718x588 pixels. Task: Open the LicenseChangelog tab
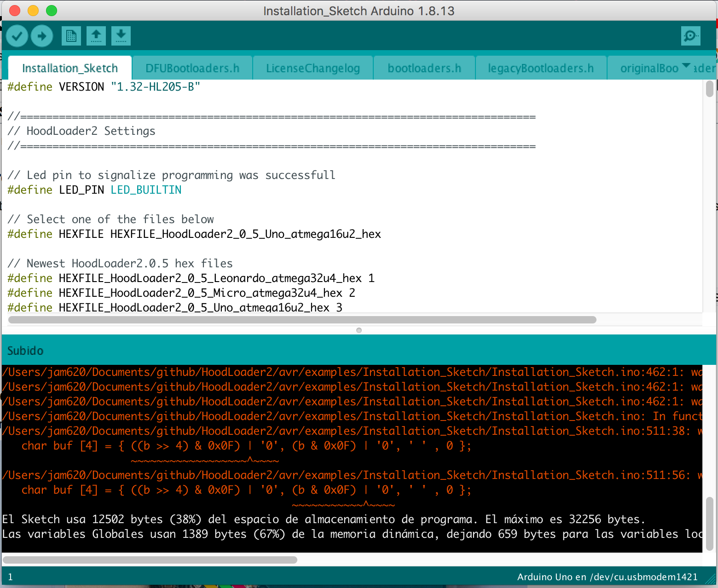click(313, 68)
